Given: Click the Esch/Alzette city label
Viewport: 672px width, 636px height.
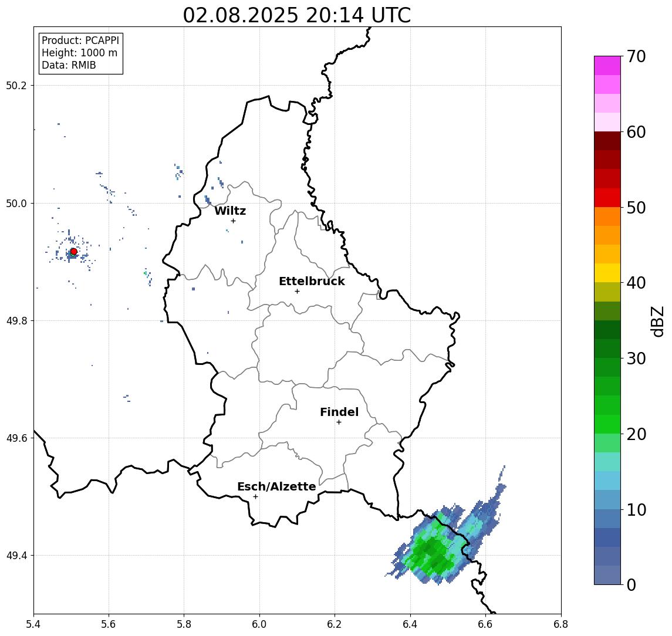Looking at the screenshot, I should tap(276, 486).
